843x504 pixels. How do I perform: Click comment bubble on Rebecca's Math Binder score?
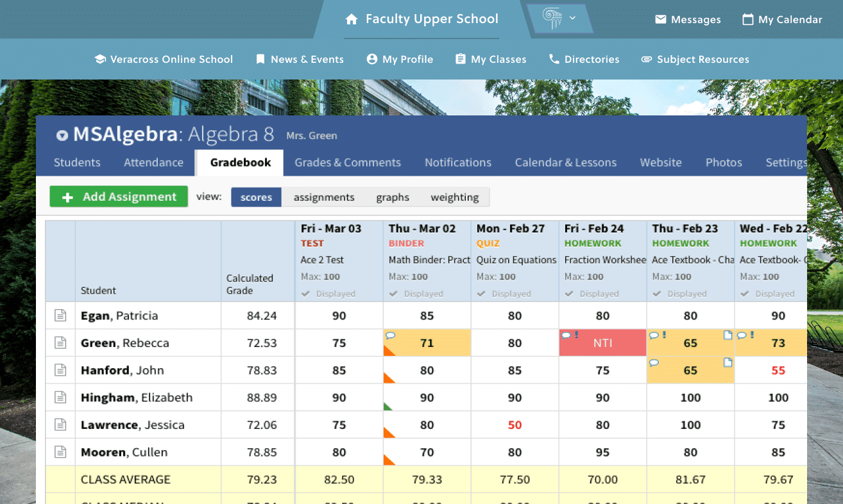(x=389, y=335)
